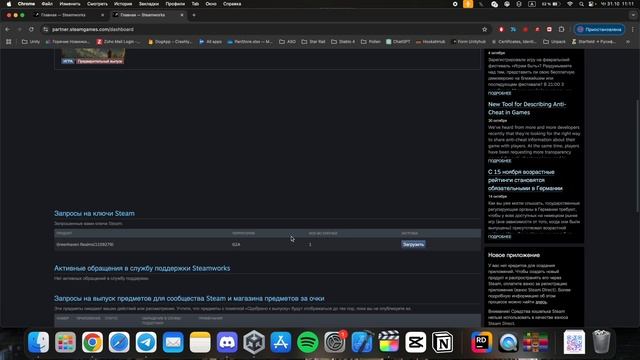Image resolution: width=640 pixels, height=360 pixels.
Task: Click the Приостановлена profile button
Action: coord(599,29)
